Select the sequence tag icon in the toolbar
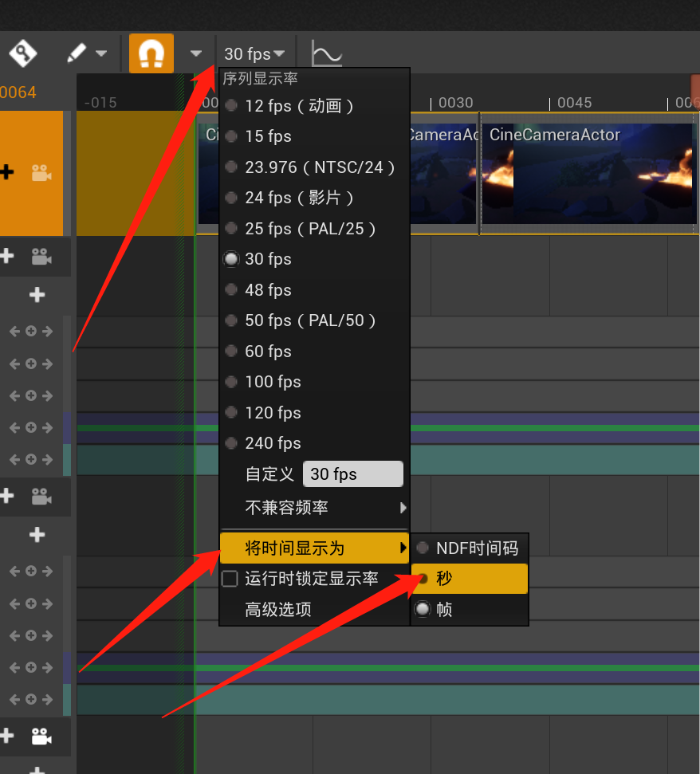Image resolution: width=700 pixels, height=774 pixels. coord(22,53)
